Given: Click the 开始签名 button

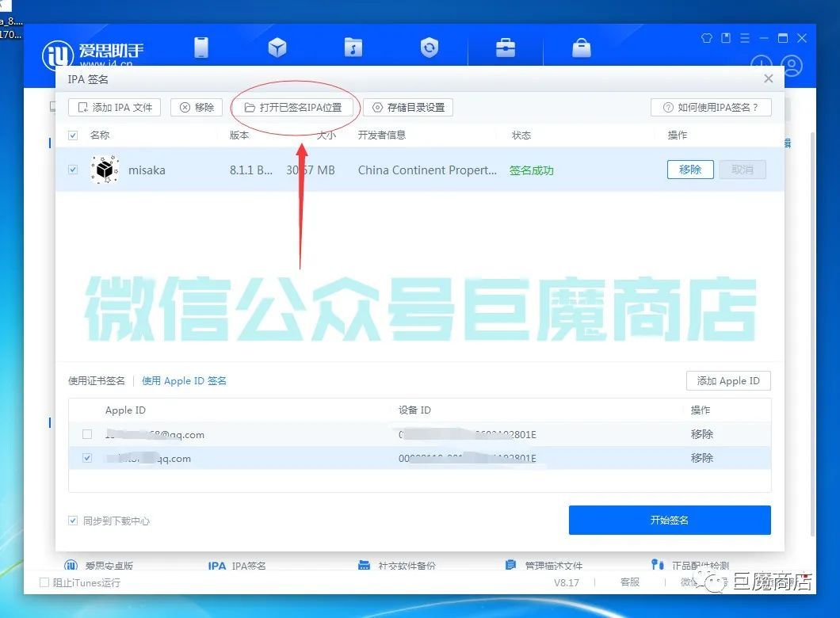Looking at the screenshot, I should tap(670, 520).
